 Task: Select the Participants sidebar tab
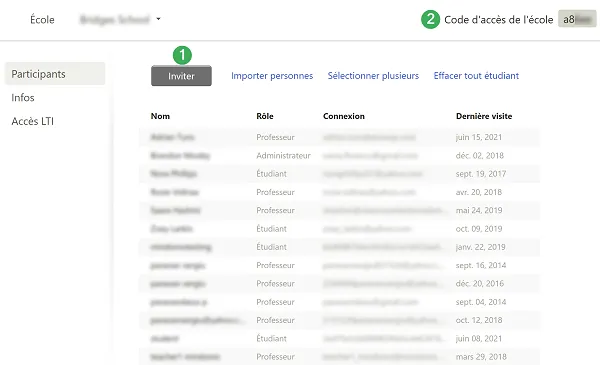[55, 74]
